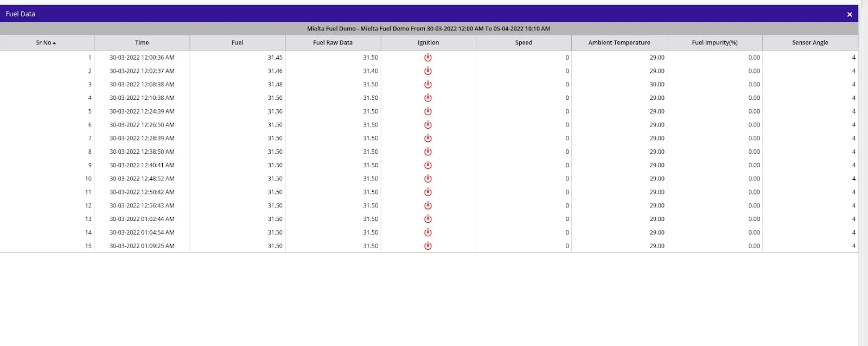Viewport: 868px width, 346px height.
Task: Select the row timestamped 30-03-2022 12:02:37 AM
Action: tap(142, 71)
